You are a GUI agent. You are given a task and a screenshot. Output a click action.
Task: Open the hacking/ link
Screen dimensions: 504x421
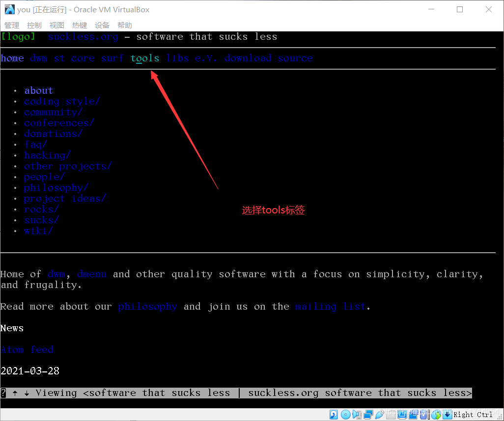pos(48,156)
